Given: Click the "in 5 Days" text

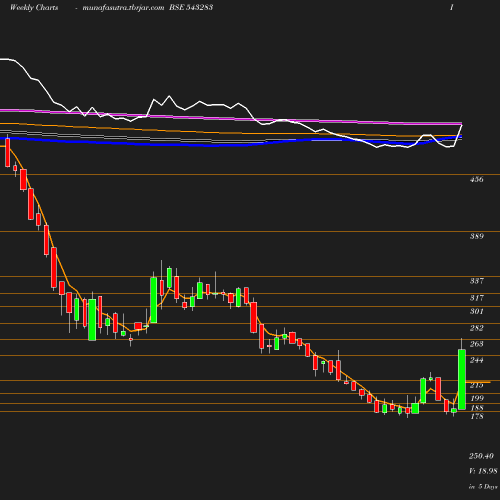Looking at the screenshot, I should pos(483,487).
